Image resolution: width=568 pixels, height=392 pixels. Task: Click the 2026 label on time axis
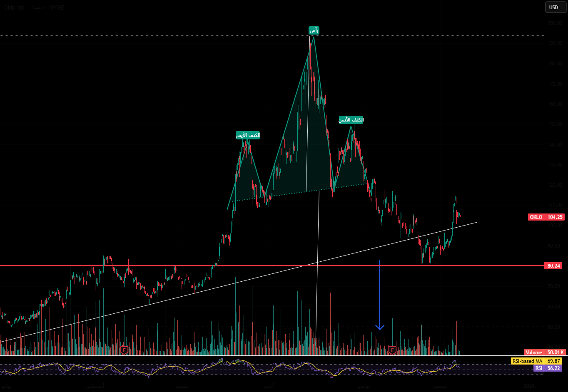pyautogui.click(x=529, y=386)
